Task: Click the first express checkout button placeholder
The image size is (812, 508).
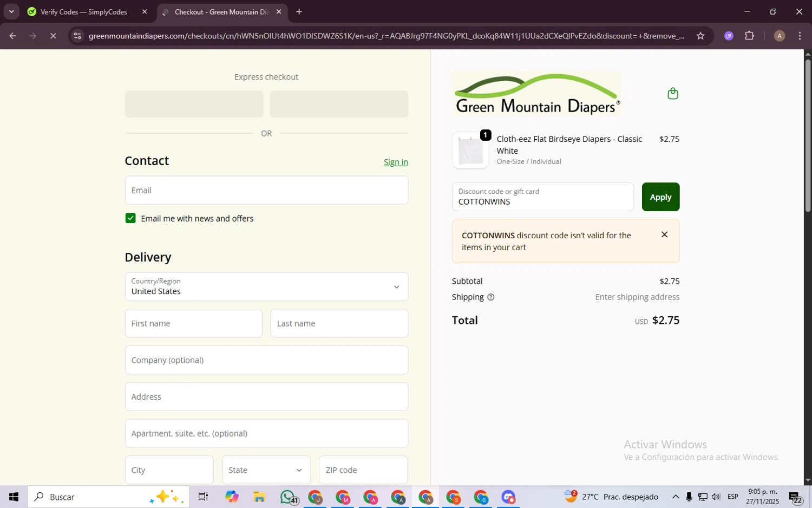Action: [194, 104]
